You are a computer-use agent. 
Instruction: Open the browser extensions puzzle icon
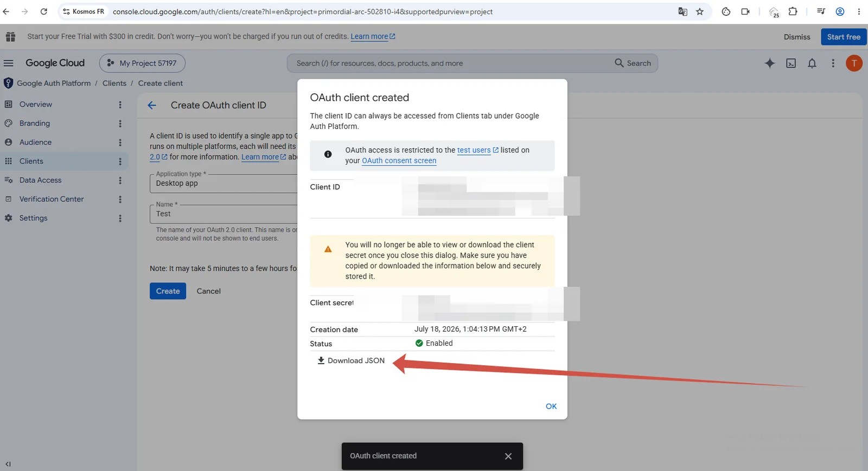pos(793,11)
